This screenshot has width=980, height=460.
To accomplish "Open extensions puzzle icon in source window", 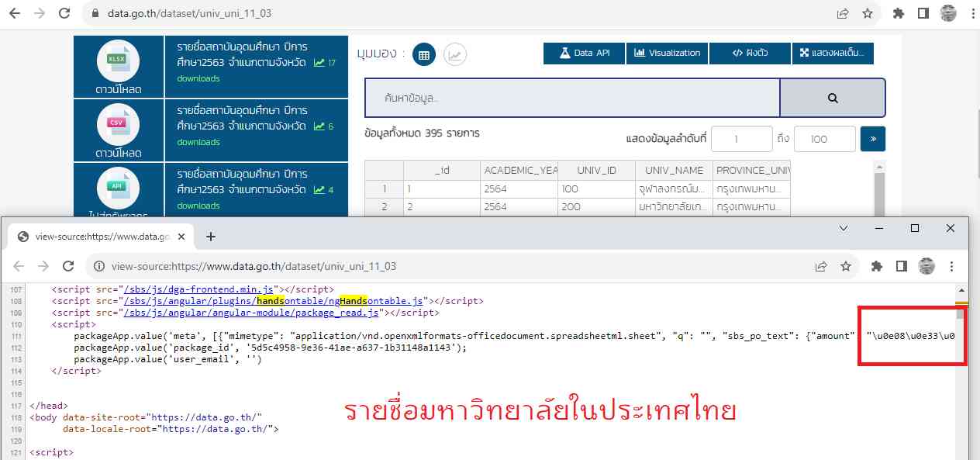I will pos(877,266).
